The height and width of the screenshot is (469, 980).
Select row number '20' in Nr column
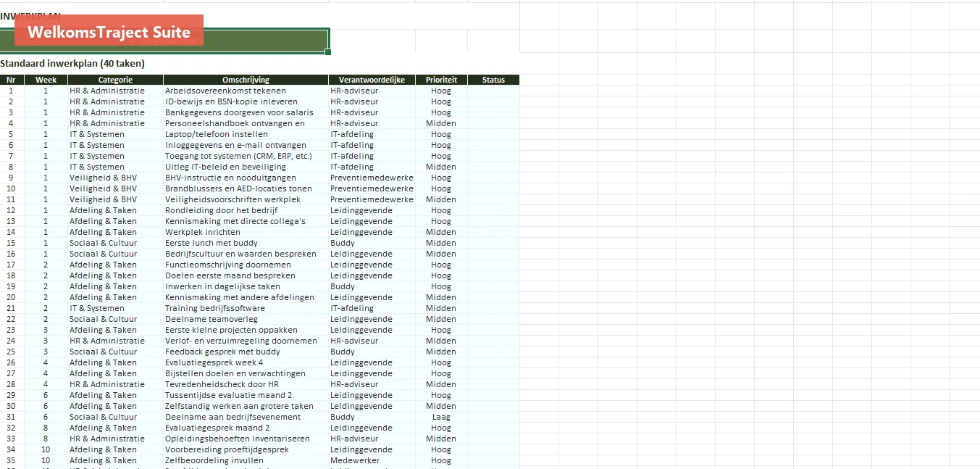pyautogui.click(x=11, y=297)
